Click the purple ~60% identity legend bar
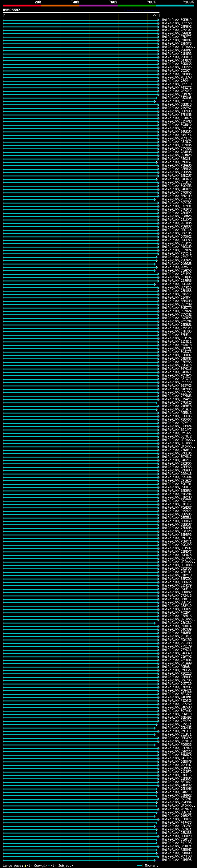The width and height of the screenshot is (197, 868). pyautogui.click(x=99, y=6)
